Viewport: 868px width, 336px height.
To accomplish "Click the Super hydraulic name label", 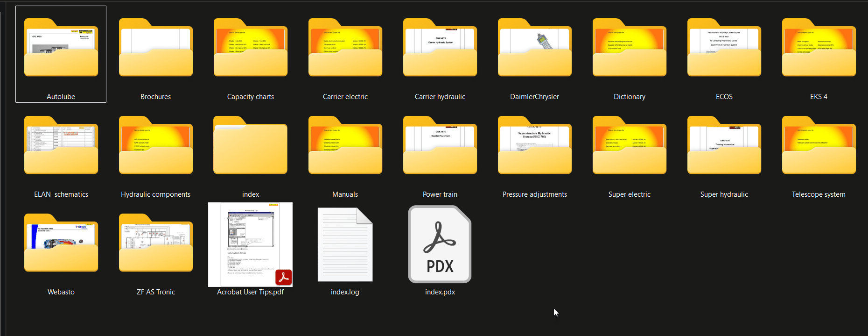I will 724,194.
